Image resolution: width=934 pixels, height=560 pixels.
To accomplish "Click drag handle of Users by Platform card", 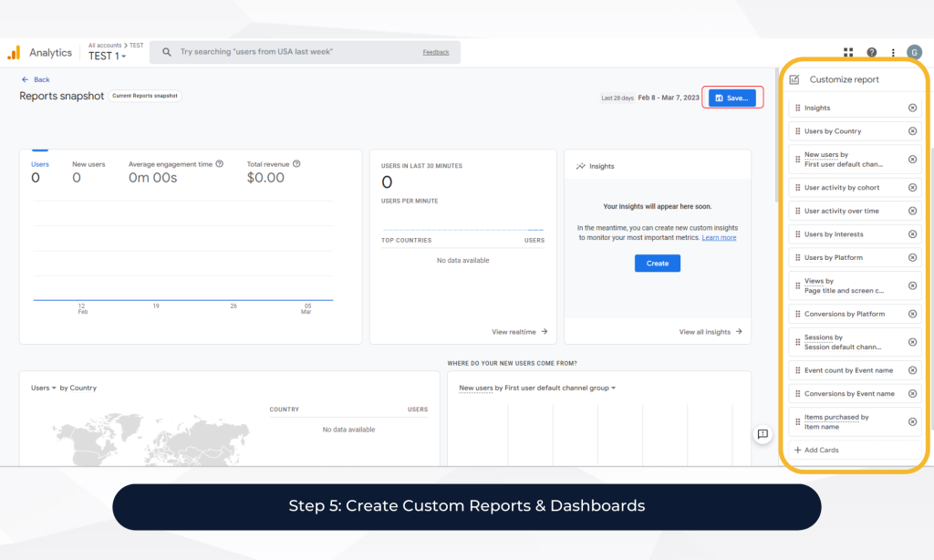I will coord(797,258).
